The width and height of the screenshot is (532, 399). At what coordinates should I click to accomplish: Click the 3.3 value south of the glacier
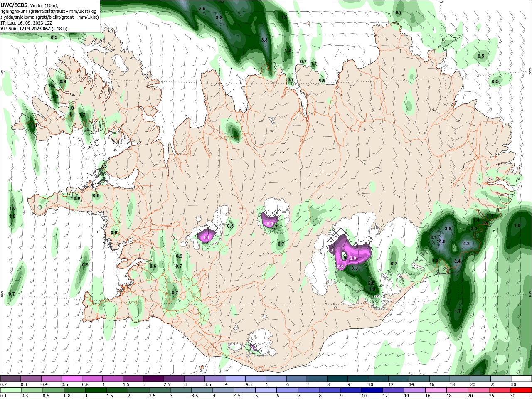pyautogui.click(x=355, y=268)
